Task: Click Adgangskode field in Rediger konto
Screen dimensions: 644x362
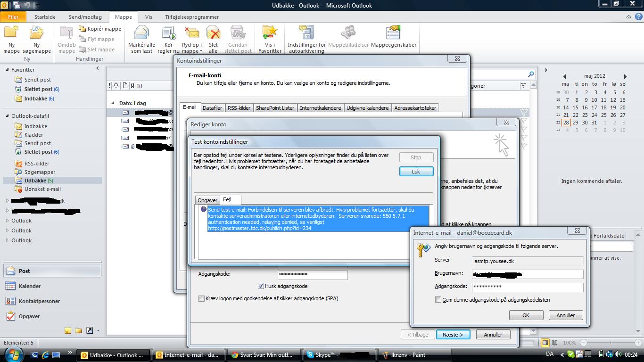Action: (x=313, y=274)
